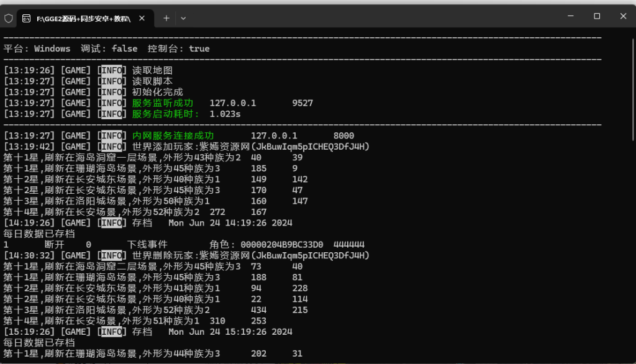The width and height of the screenshot is (636, 364).
Task: Click the 下线事件 text in log
Action: [147, 245]
